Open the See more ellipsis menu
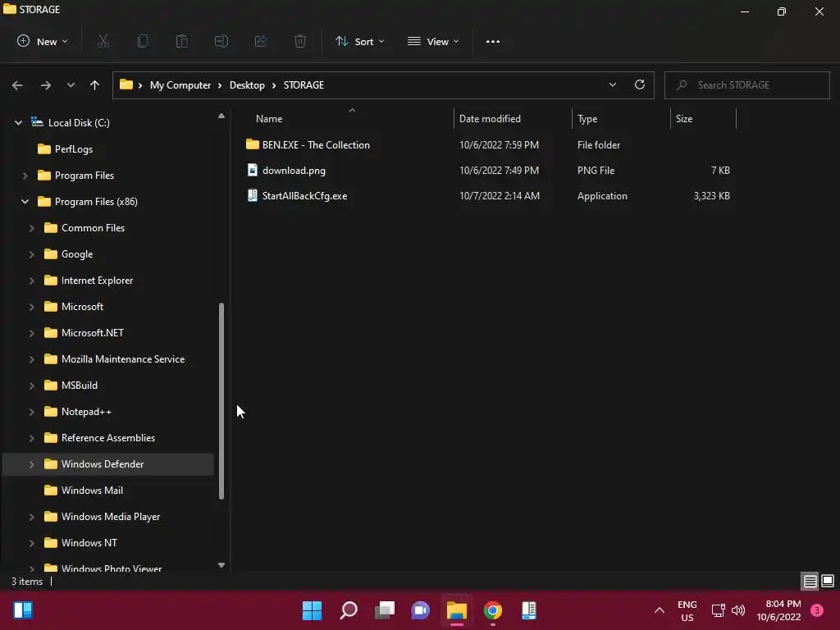 [493, 41]
